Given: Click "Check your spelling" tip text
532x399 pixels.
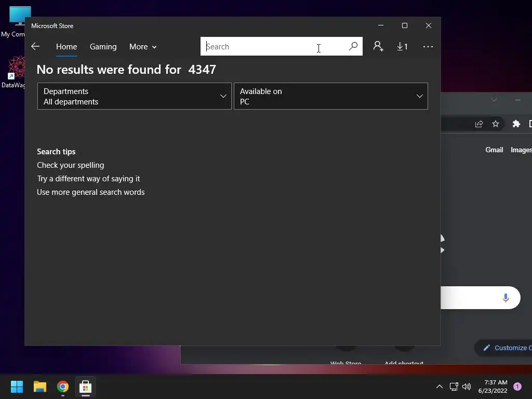Looking at the screenshot, I should 71,165.
